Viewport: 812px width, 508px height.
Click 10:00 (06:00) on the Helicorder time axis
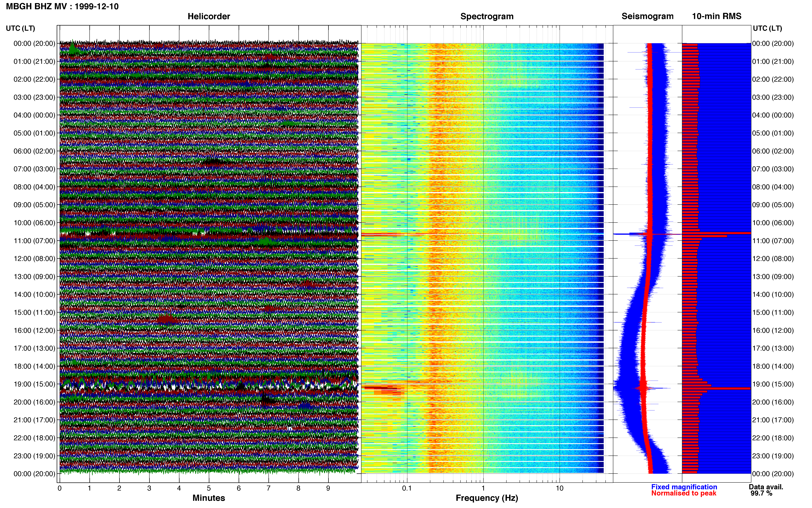(x=34, y=223)
